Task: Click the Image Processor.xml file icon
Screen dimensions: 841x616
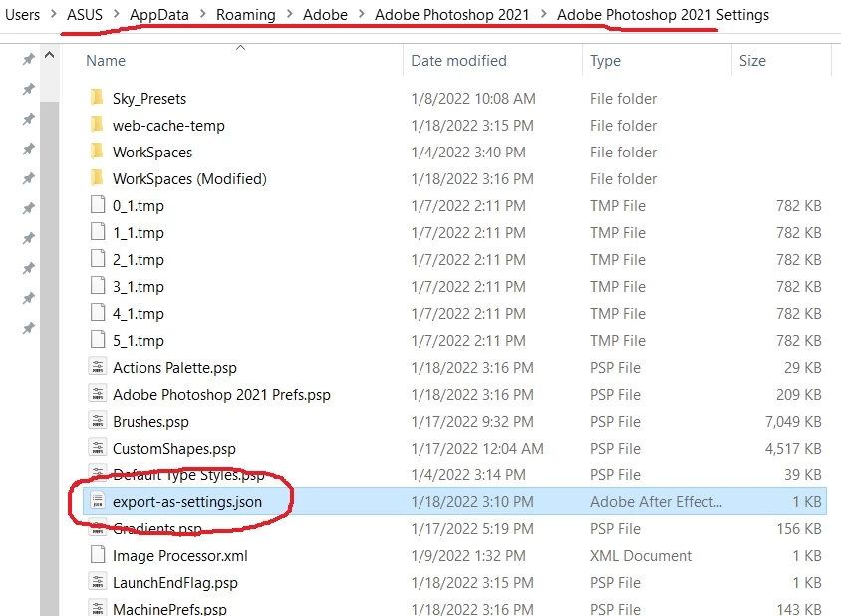Action: [x=98, y=555]
